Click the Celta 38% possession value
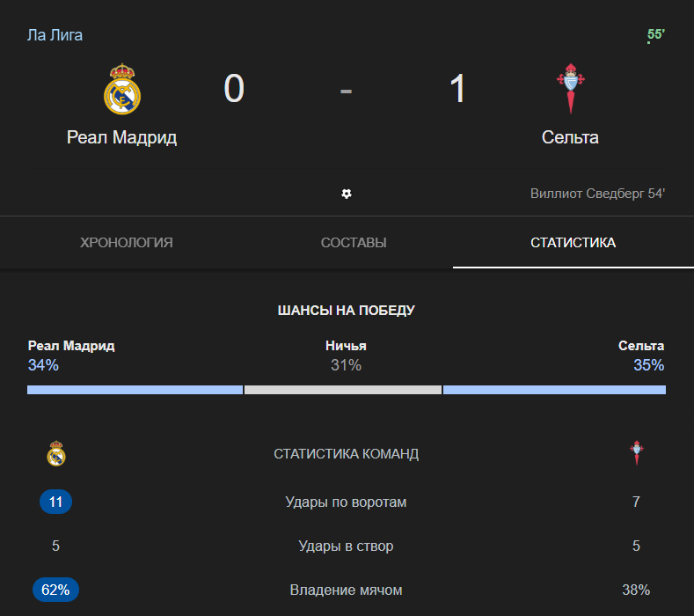Image resolution: width=694 pixels, height=616 pixels. pyautogui.click(x=636, y=590)
